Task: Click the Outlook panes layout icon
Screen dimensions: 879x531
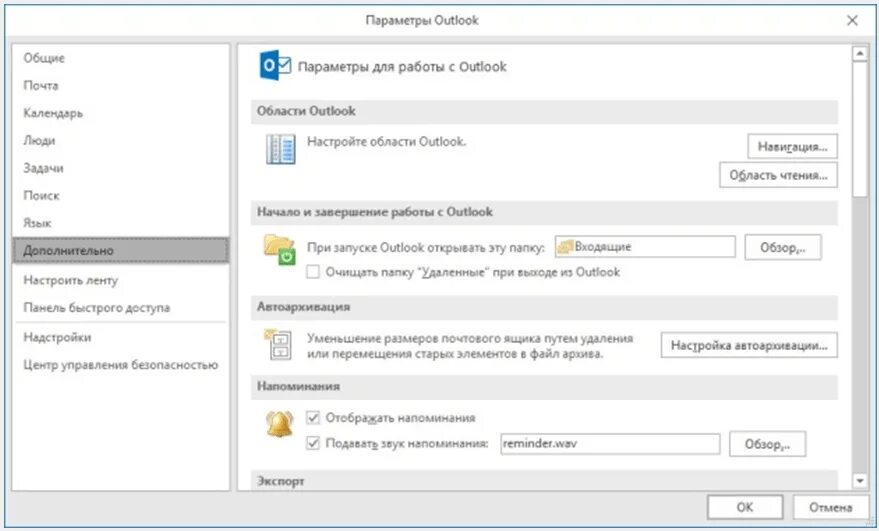Action: click(280, 149)
